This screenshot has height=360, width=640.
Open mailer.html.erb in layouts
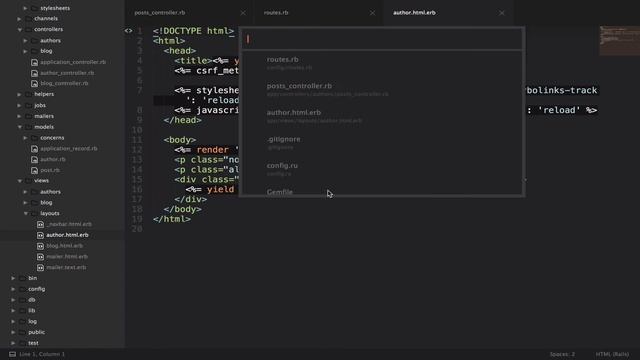pos(67,257)
